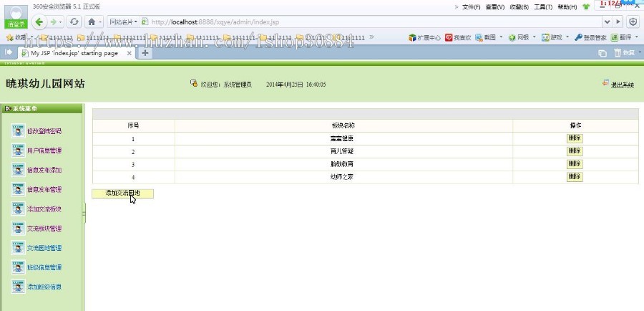Click the green shirt skin icon
This screenshot has height=311, width=644.
(x=585, y=7)
